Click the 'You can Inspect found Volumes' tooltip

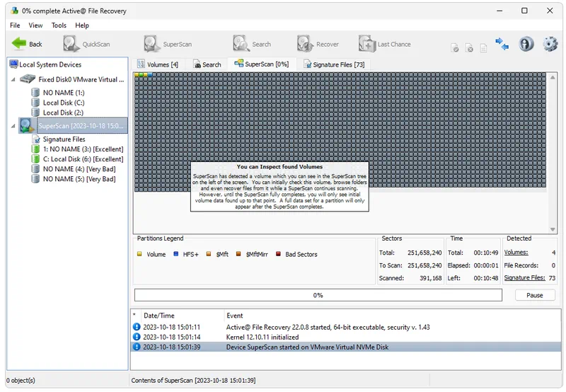click(279, 186)
